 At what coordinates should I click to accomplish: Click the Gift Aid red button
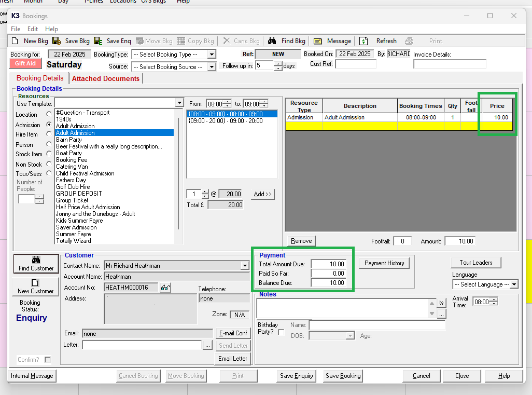click(x=25, y=64)
